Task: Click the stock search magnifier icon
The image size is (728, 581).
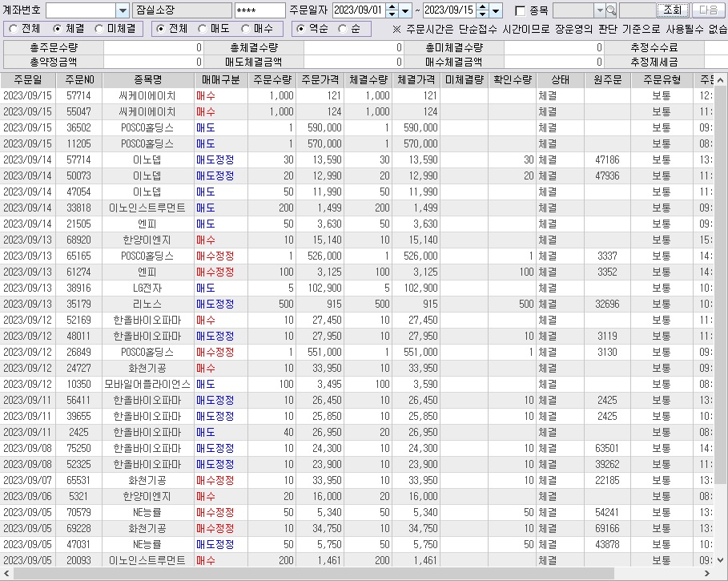Action: 611,10
